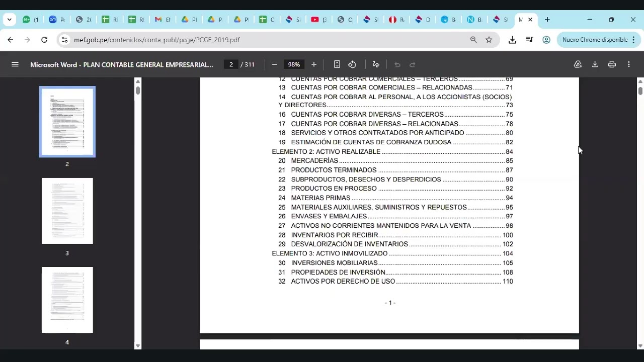Image resolution: width=644 pixels, height=362 pixels.
Task: Click thumbnail panel scroll up arrow
Action: click(x=138, y=81)
